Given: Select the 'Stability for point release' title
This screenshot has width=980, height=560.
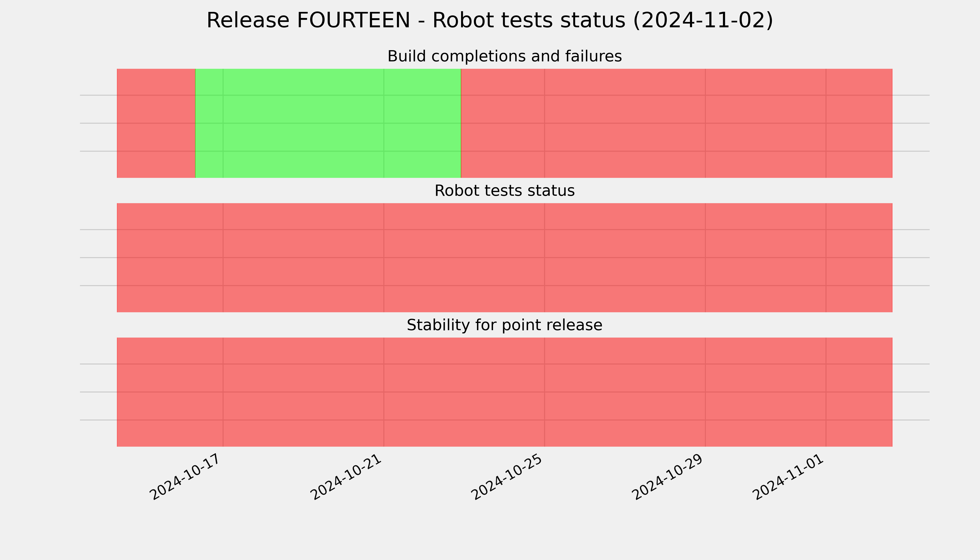Looking at the screenshot, I should pyautogui.click(x=504, y=325).
